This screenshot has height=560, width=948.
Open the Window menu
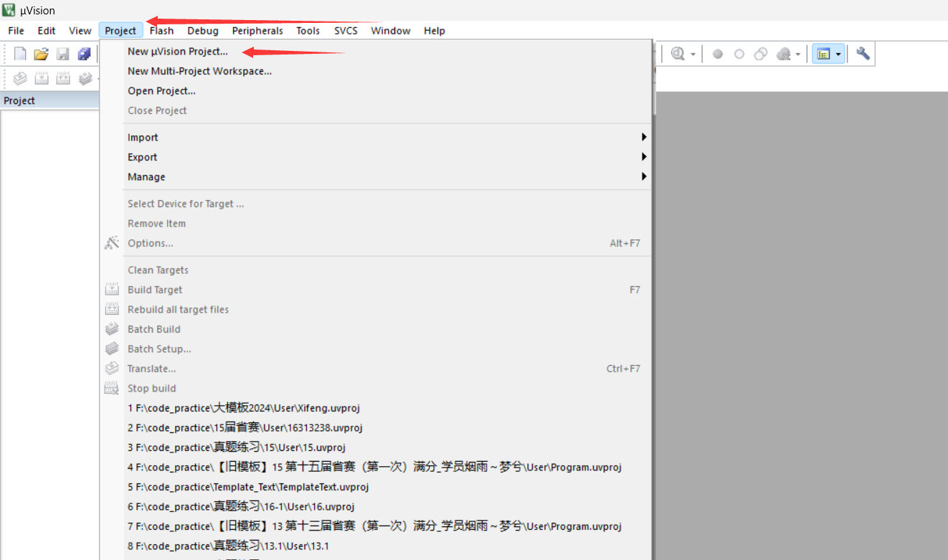(x=391, y=30)
